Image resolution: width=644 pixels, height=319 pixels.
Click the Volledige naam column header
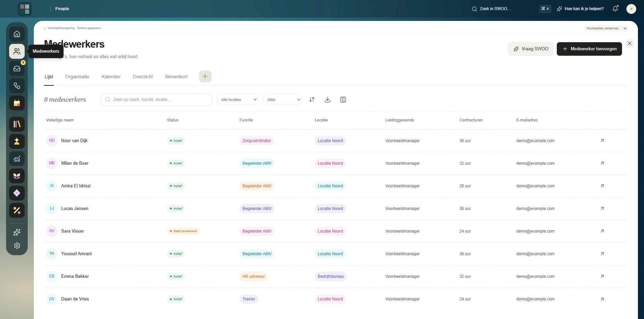pyautogui.click(x=60, y=120)
